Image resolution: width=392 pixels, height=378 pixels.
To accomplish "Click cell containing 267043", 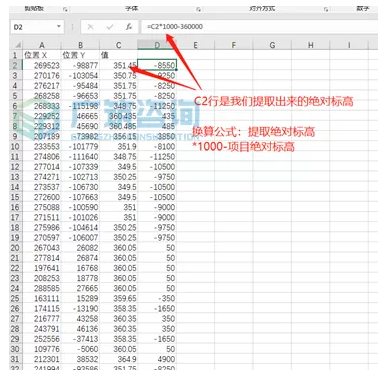I will coord(42,248).
